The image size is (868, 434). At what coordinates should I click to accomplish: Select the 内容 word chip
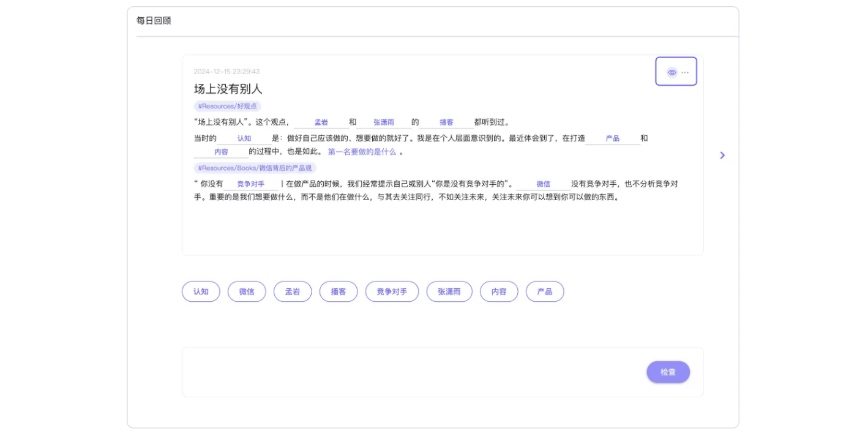(x=499, y=291)
